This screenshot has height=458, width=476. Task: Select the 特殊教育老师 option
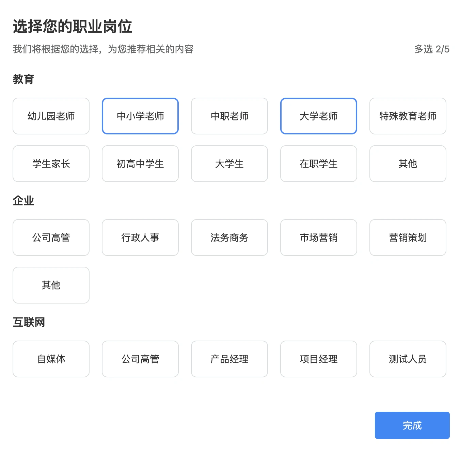pyautogui.click(x=408, y=116)
